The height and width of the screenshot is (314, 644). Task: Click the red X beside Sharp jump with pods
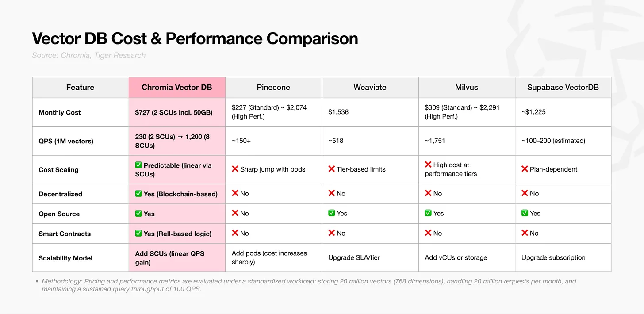pos(235,169)
